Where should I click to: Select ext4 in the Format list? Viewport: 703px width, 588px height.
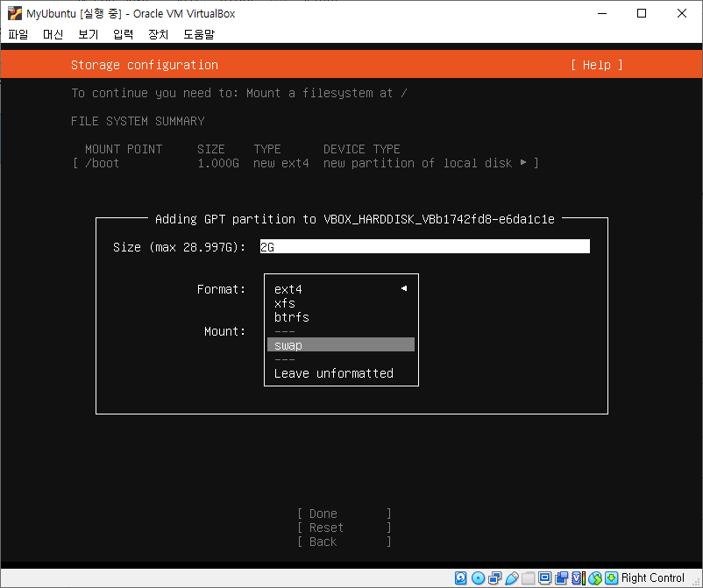341,289
